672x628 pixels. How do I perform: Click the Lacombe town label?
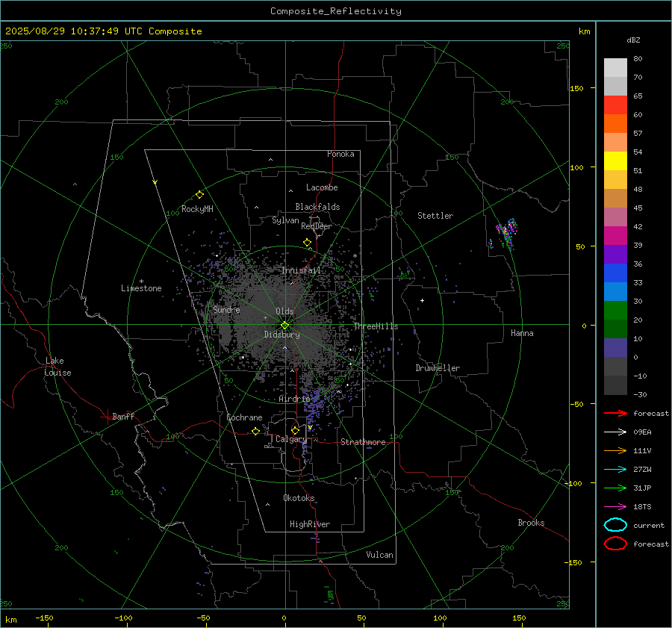coord(322,187)
